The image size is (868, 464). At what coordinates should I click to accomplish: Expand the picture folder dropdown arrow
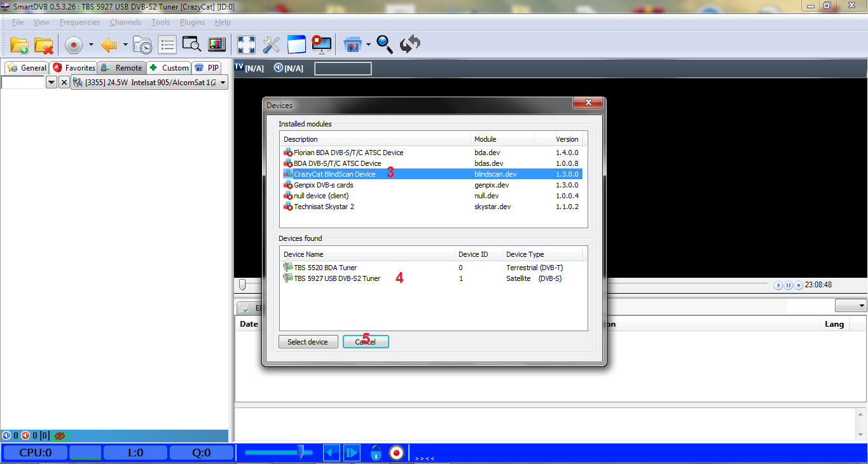[x=368, y=44]
